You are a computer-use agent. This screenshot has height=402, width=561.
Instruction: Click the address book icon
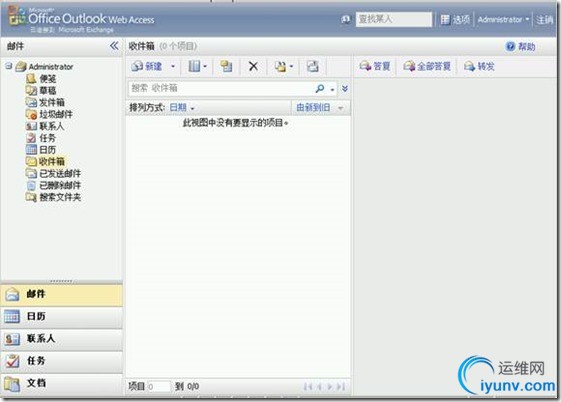coord(346,19)
